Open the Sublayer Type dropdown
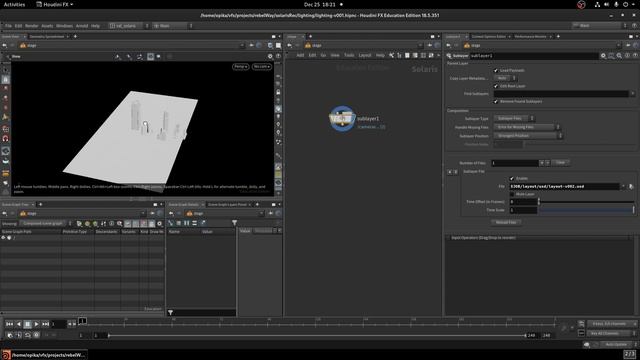The width and height of the screenshot is (640, 360). coord(514,118)
